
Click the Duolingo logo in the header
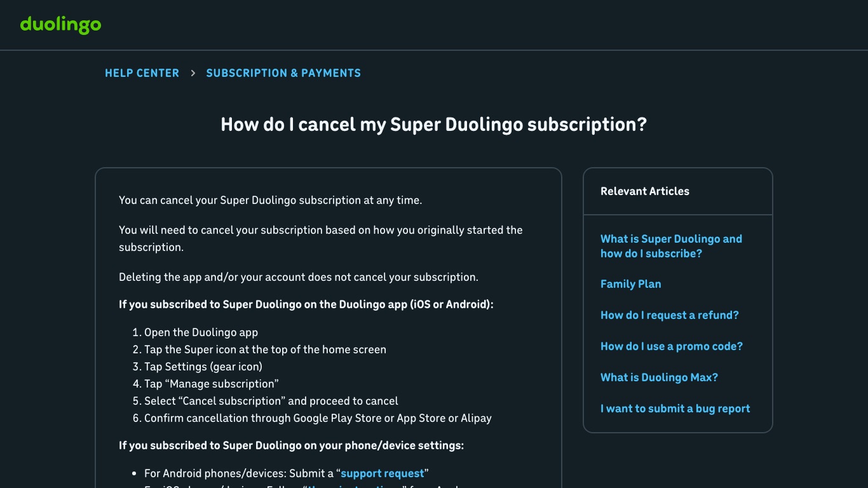click(x=60, y=25)
